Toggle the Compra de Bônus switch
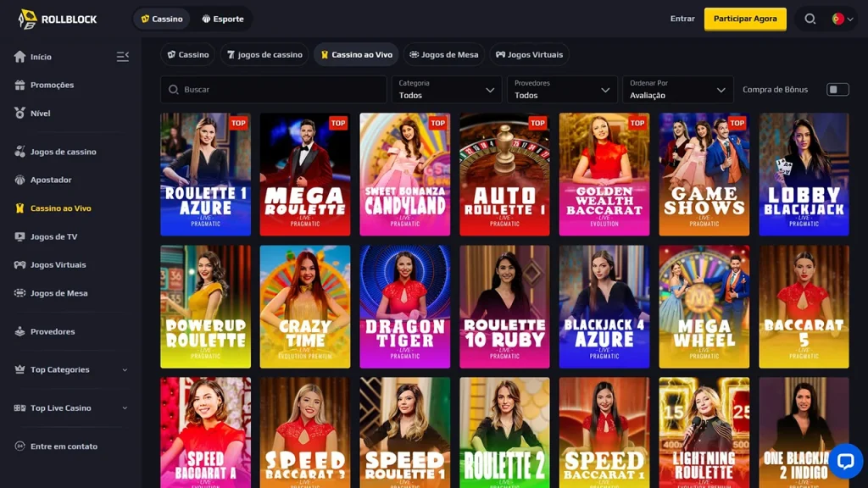The height and width of the screenshot is (488, 868). coord(837,90)
